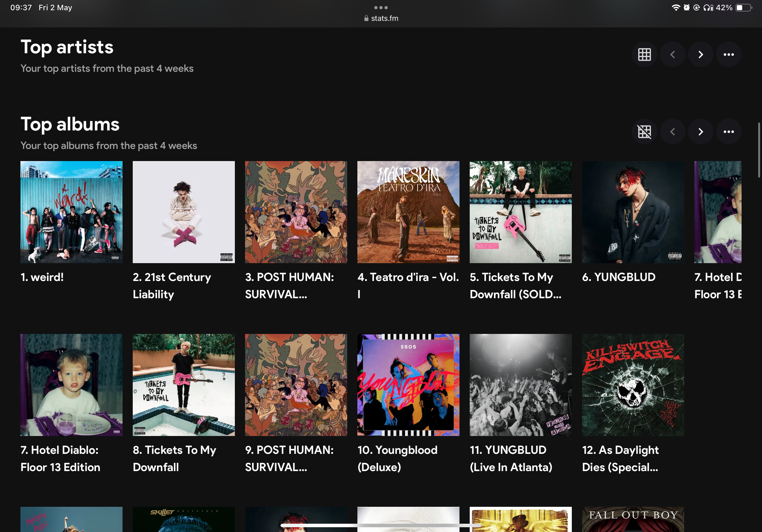The width and height of the screenshot is (762, 532).
Task: Click 'Your top albums from the past 4 weeks'
Action: coord(109,146)
